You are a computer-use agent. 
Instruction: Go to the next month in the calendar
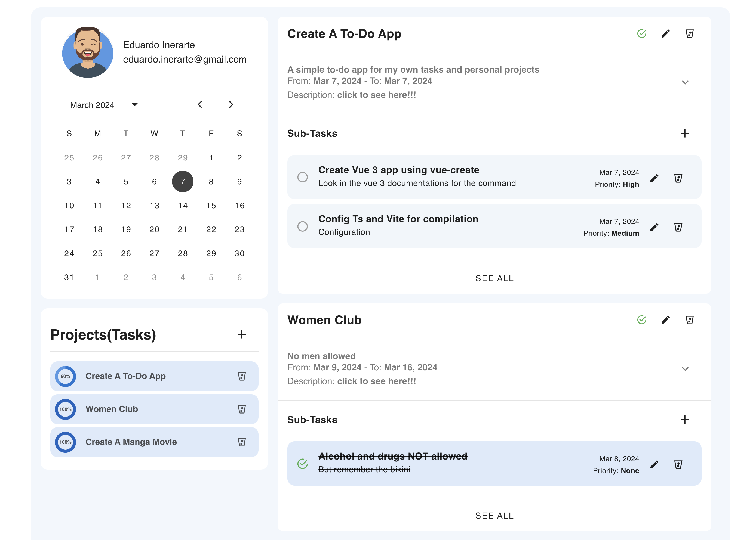point(231,105)
